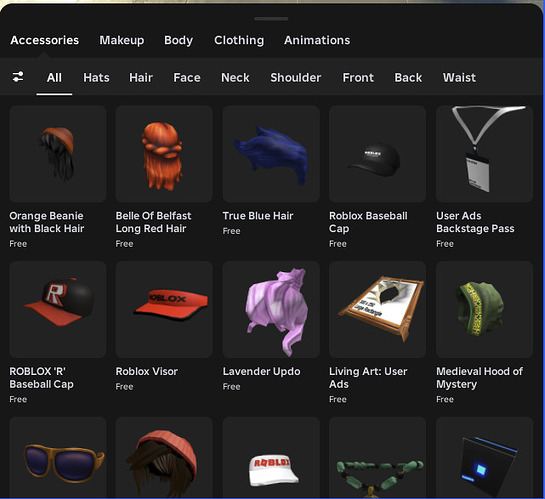Select Medieval Hood of Mystery thumbnail
The height and width of the screenshot is (499, 545).
coord(485,309)
